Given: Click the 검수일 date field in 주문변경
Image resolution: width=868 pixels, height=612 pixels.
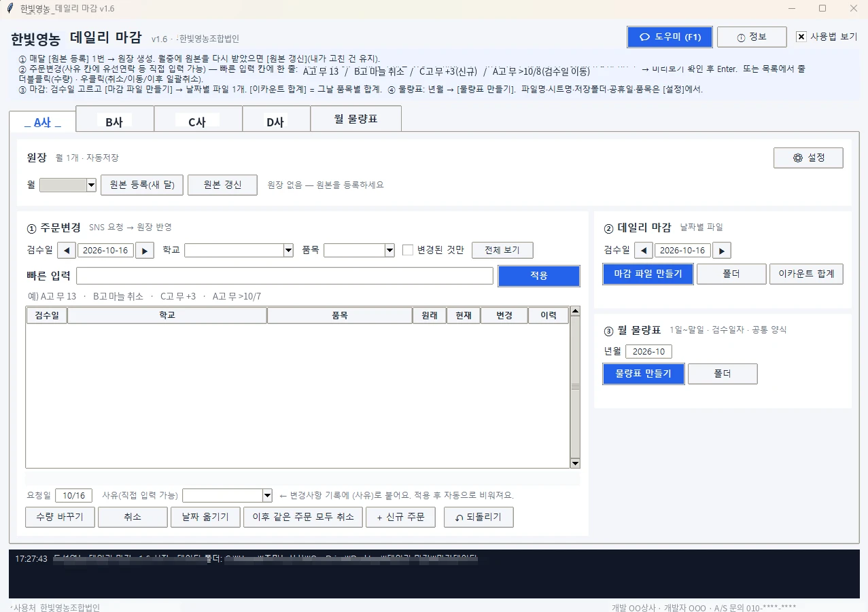Looking at the screenshot, I should [x=105, y=250].
